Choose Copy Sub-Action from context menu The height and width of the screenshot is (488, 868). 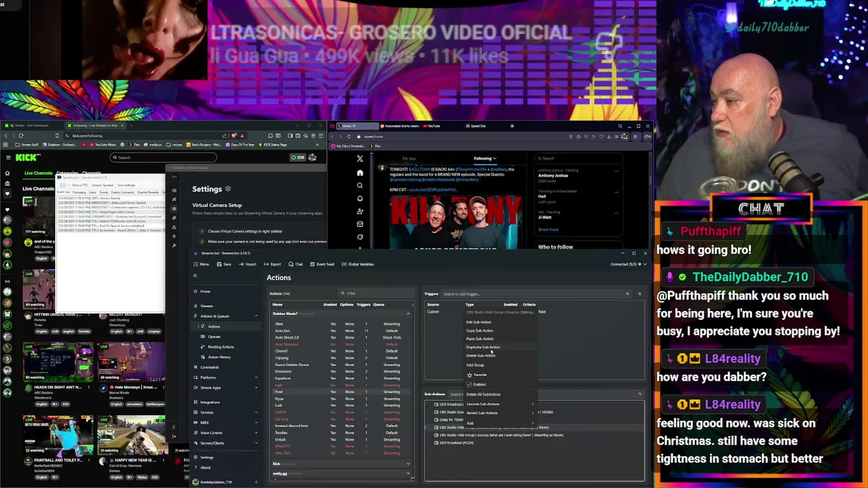click(x=479, y=330)
